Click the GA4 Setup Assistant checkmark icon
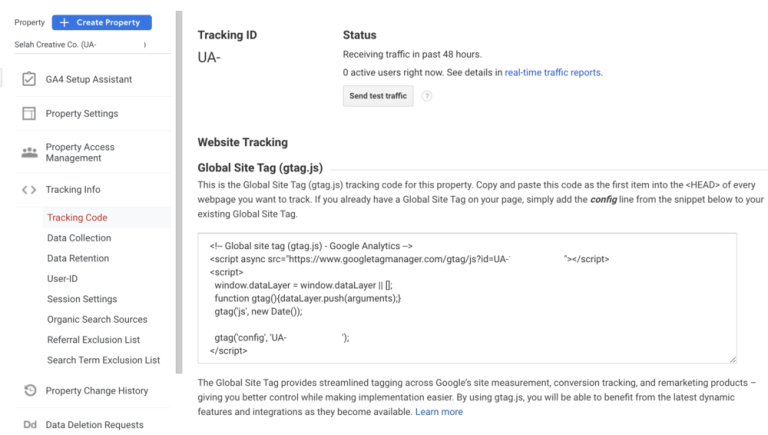The width and height of the screenshot is (768, 435). (x=29, y=79)
